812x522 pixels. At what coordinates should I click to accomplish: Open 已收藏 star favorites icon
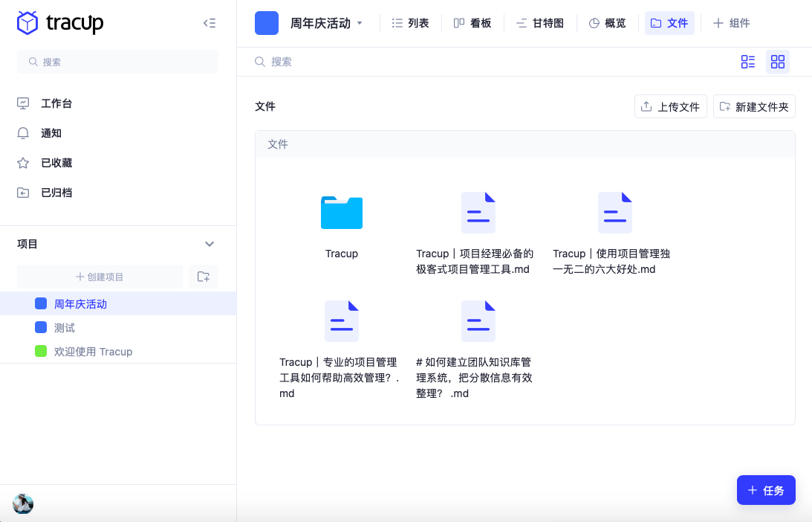click(23, 163)
